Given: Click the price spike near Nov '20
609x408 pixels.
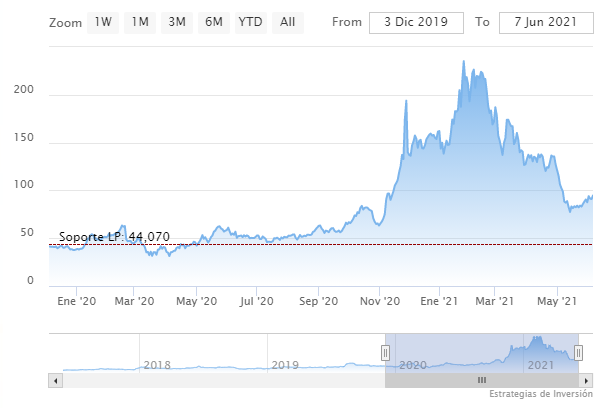Looking at the screenshot, I should (406, 101).
